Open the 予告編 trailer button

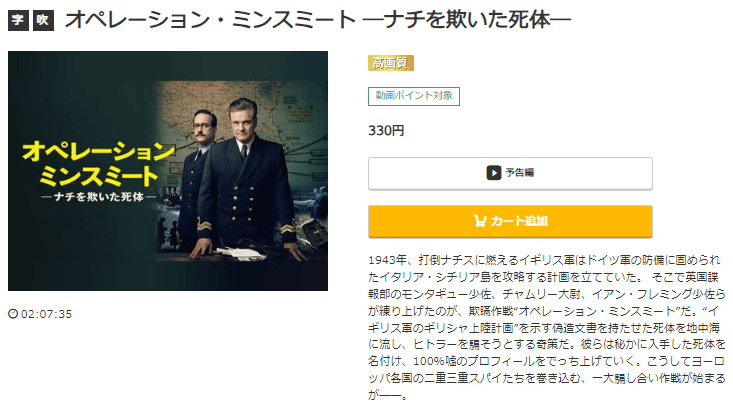point(510,173)
